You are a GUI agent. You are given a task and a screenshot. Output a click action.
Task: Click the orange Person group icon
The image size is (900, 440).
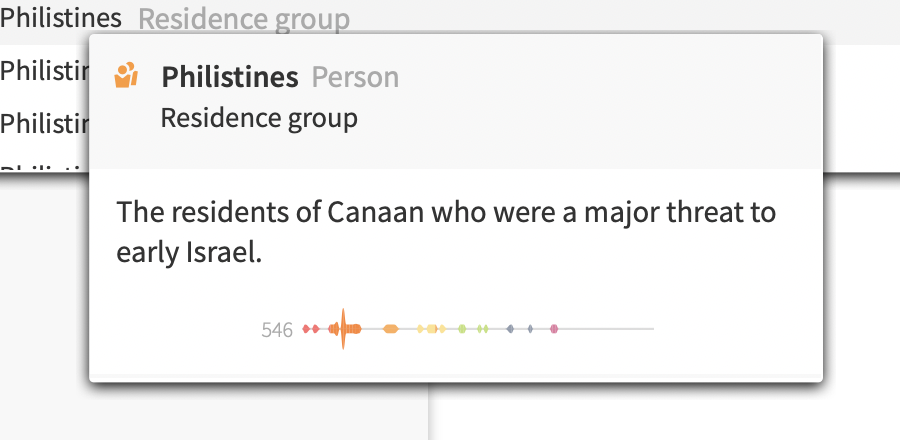tap(125, 76)
